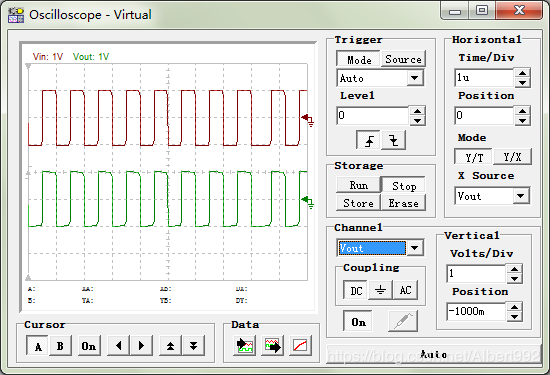550x375 pixels.
Task: Increase vertical Position value
Action: (514, 307)
